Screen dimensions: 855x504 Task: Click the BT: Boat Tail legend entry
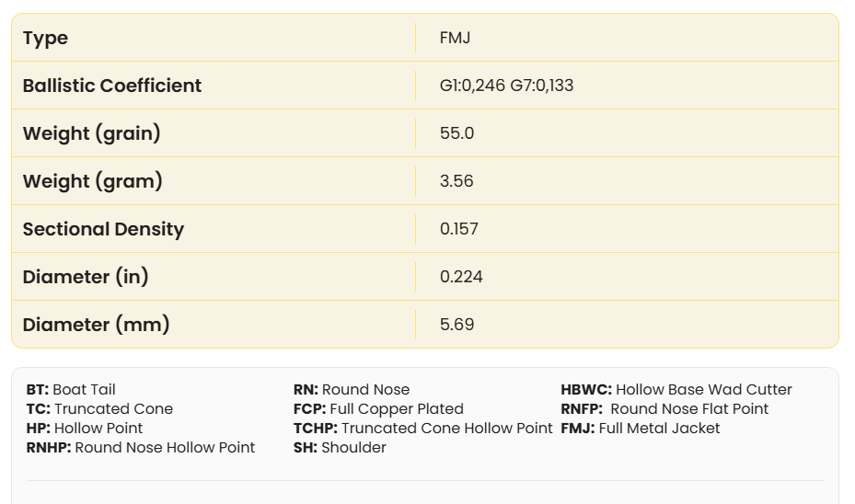[x=71, y=390]
